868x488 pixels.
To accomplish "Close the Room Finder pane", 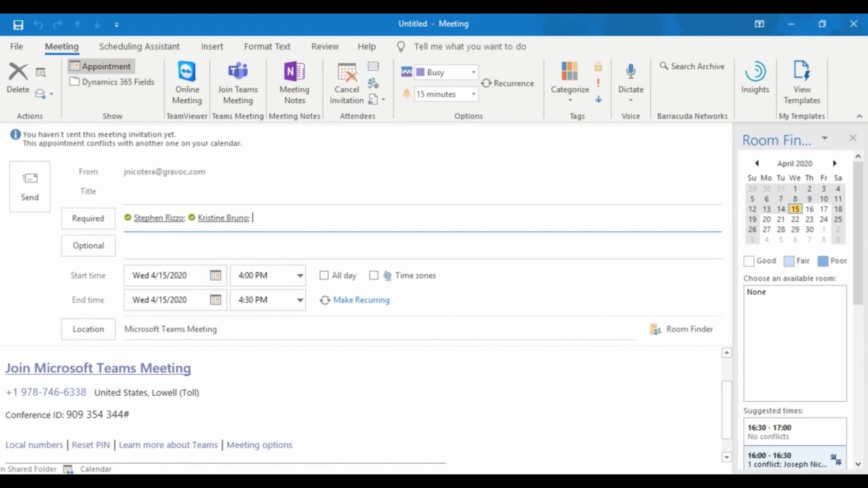I will [x=852, y=138].
